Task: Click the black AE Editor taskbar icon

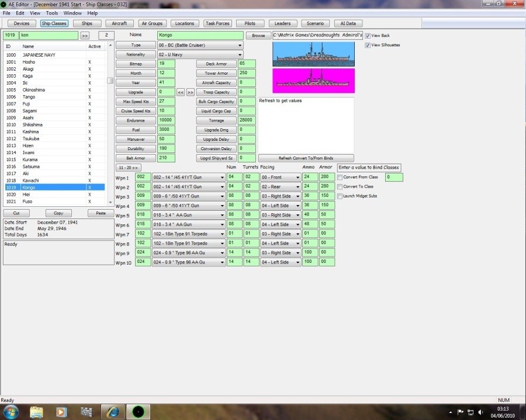Action: click(138, 412)
